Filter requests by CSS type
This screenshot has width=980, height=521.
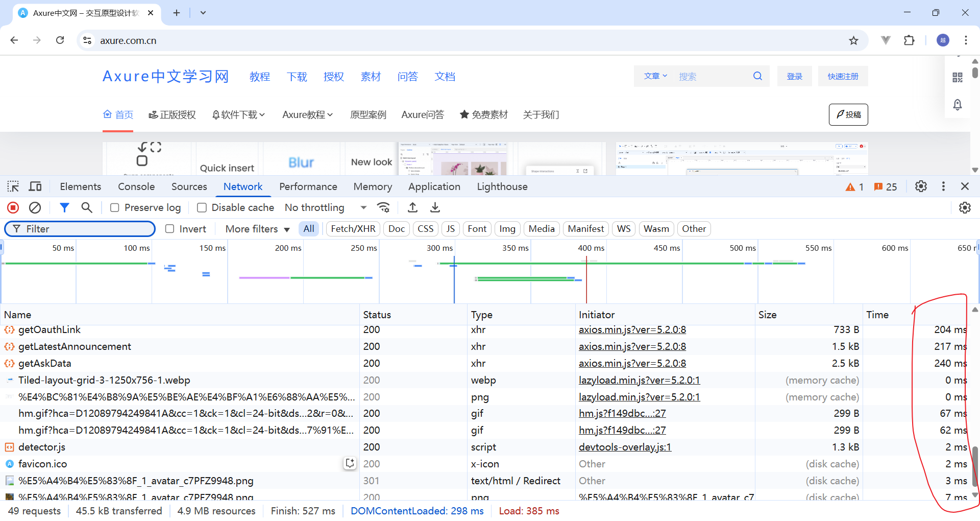coord(426,229)
